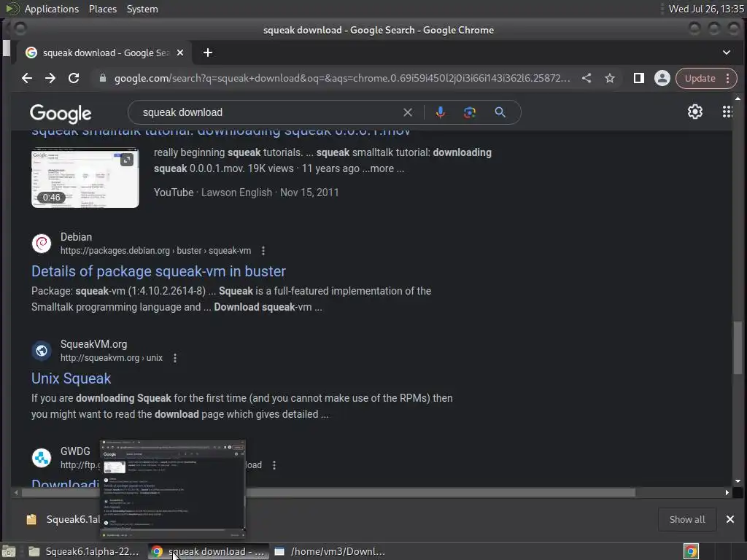Image resolution: width=747 pixels, height=560 pixels.
Task: Open more options for GWDG result
Action: pos(274,464)
